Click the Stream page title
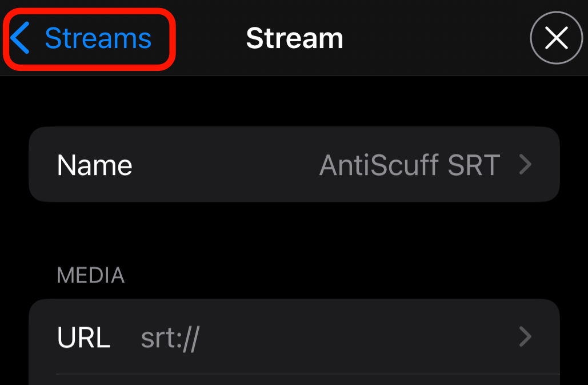588x385 pixels. [294, 39]
